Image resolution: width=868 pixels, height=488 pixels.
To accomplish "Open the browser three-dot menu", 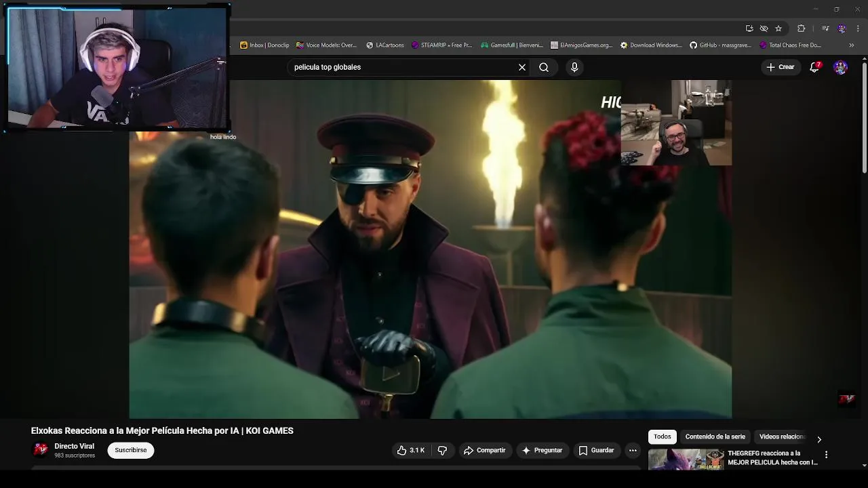I will pos(858,28).
